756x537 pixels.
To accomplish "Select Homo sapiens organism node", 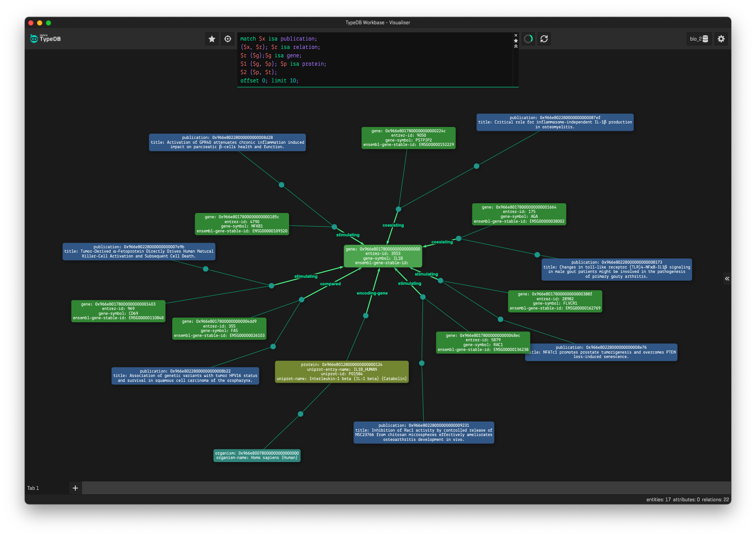I will (257, 455).
